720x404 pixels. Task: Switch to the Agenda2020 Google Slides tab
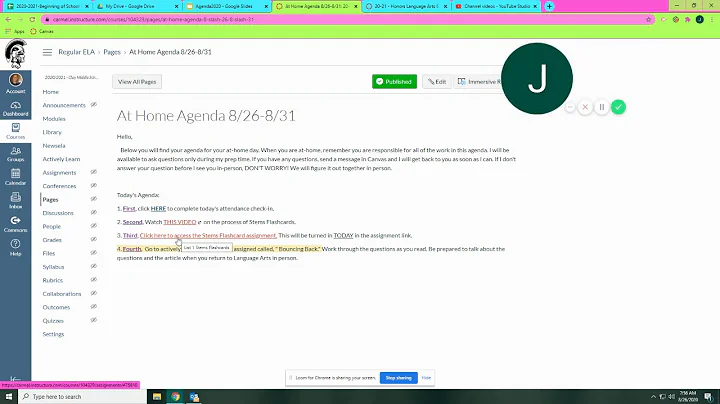[x=227, y=6]
